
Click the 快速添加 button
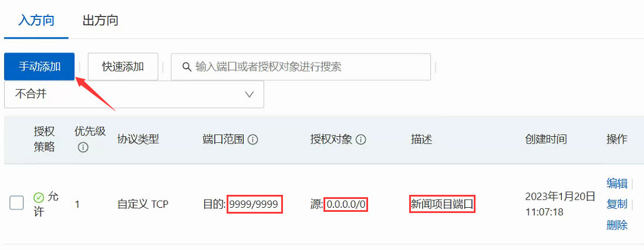[123, 66]
